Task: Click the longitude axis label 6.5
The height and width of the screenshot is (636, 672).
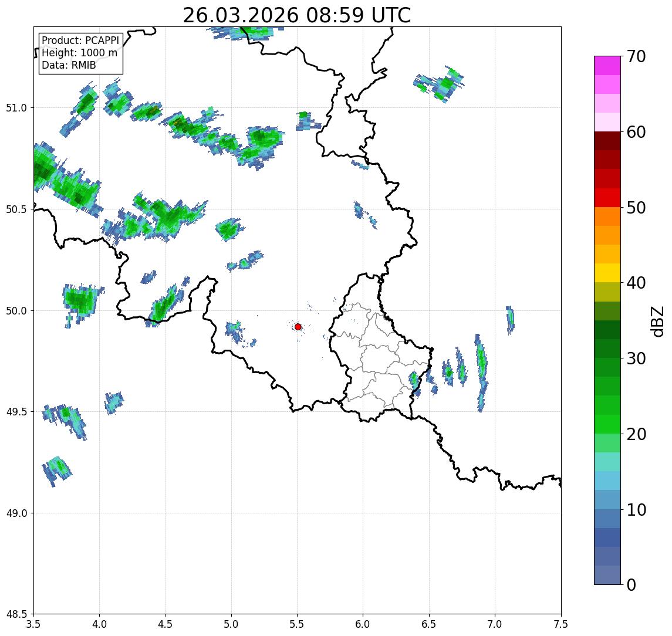Action: [429, 624]
